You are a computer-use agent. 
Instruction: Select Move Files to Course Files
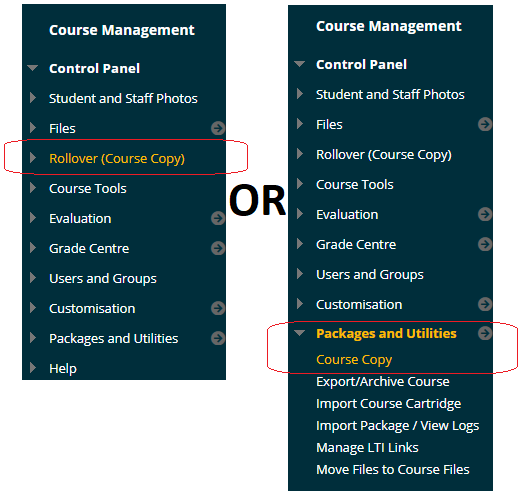[x=393, y=469]
